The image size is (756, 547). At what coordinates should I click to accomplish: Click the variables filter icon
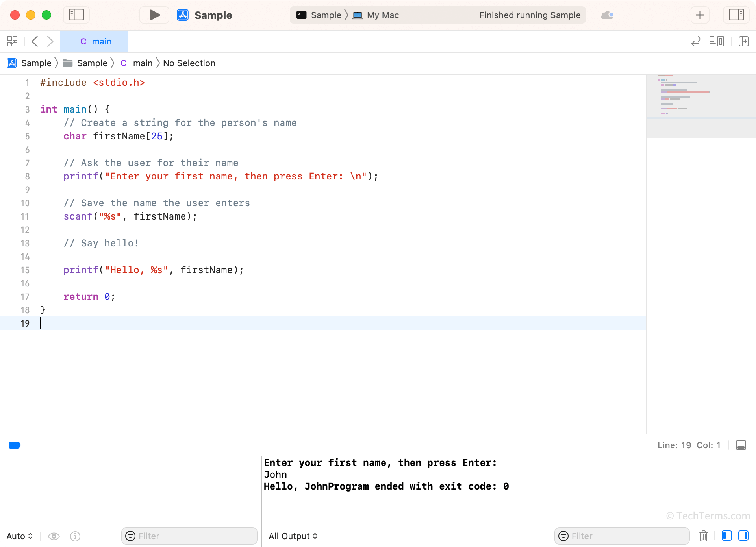point(130,536)
